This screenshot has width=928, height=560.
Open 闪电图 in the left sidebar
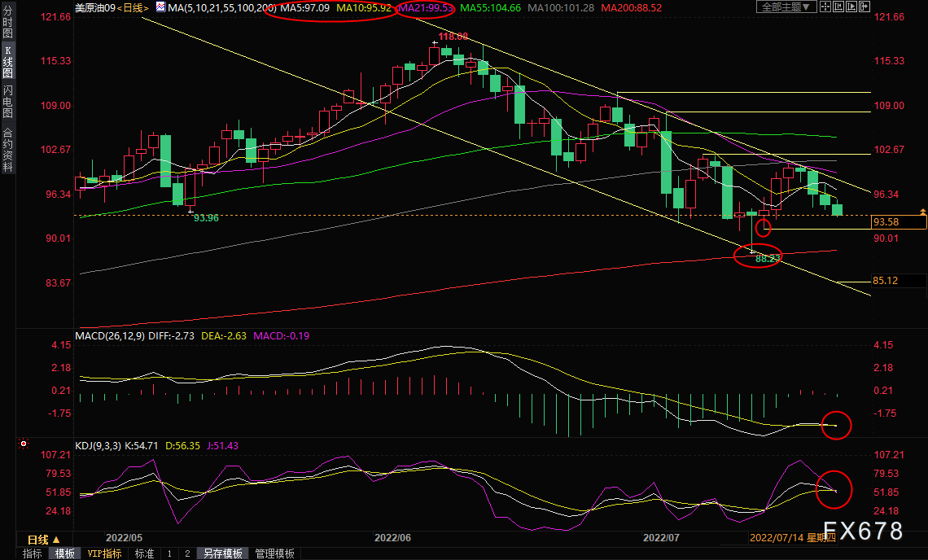[x=7, y=101]
